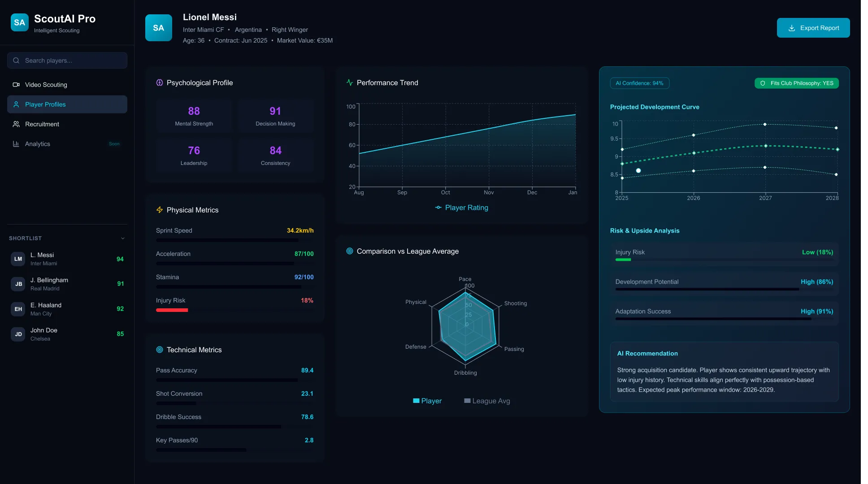The height and width of the screenshot is (484, 868).
Task: Click the LM avatar in shortlist
Action: (x=18, y=259)
